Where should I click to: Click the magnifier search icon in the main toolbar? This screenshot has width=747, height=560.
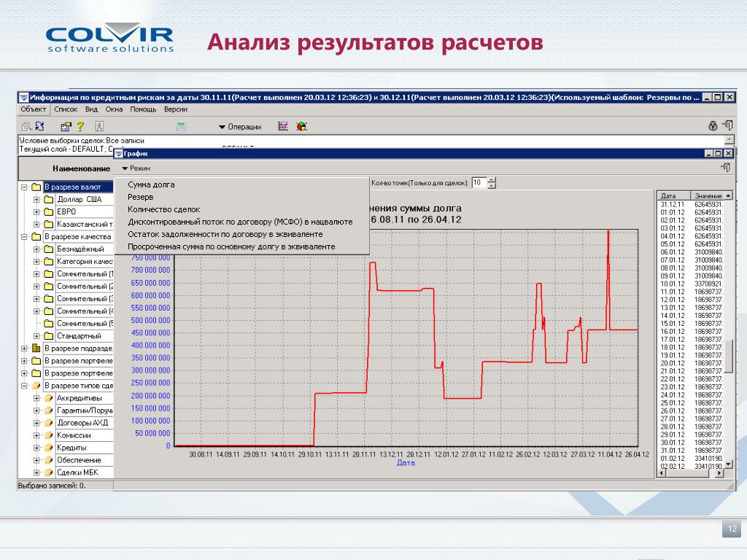pyautogui.click(x=27, y=126)
